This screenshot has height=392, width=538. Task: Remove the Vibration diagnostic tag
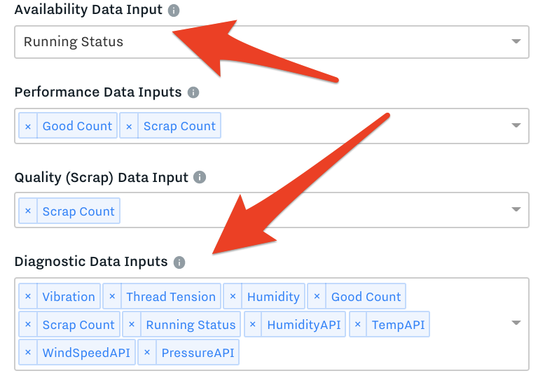point(28,296)
